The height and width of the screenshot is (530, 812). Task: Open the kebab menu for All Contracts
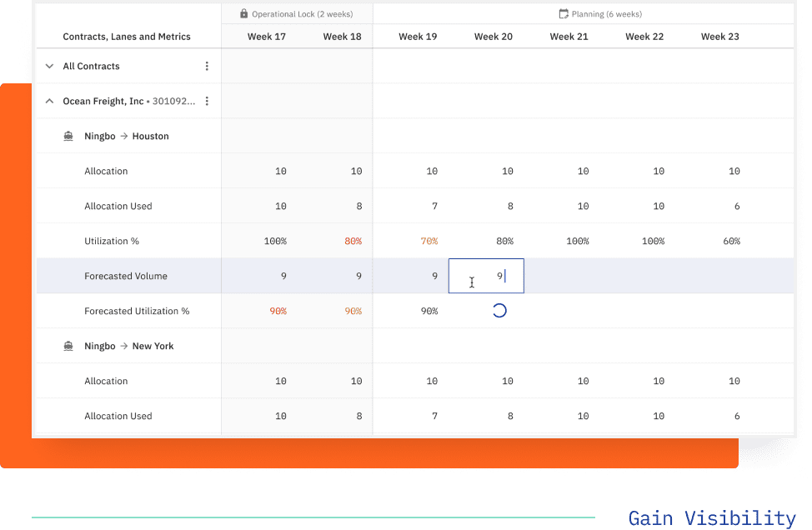point(207,66)
